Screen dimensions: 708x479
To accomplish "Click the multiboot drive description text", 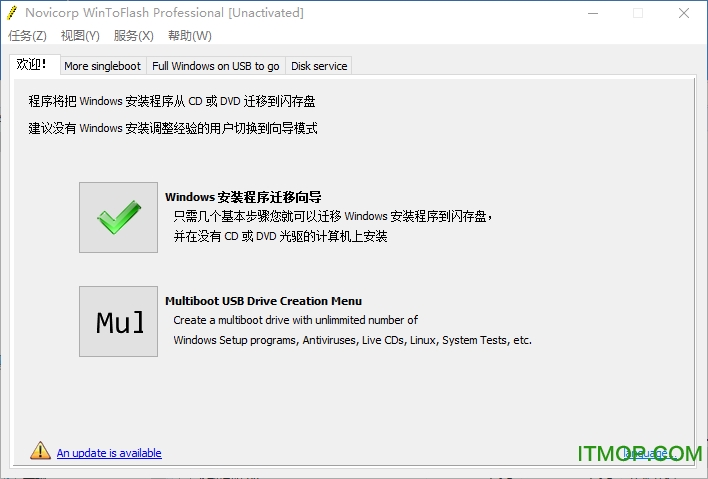I will click(296, 320).
